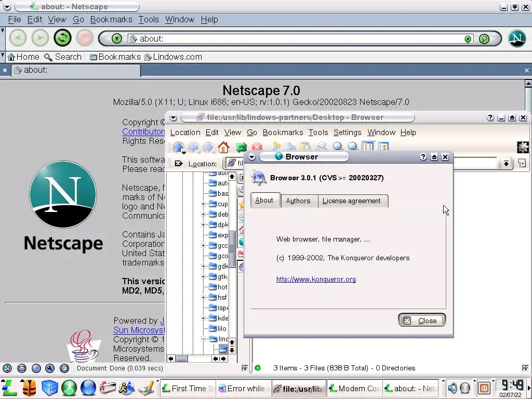Switch to Modem Con taskbar window
532x399 pixels.
(x=355, y=389)
